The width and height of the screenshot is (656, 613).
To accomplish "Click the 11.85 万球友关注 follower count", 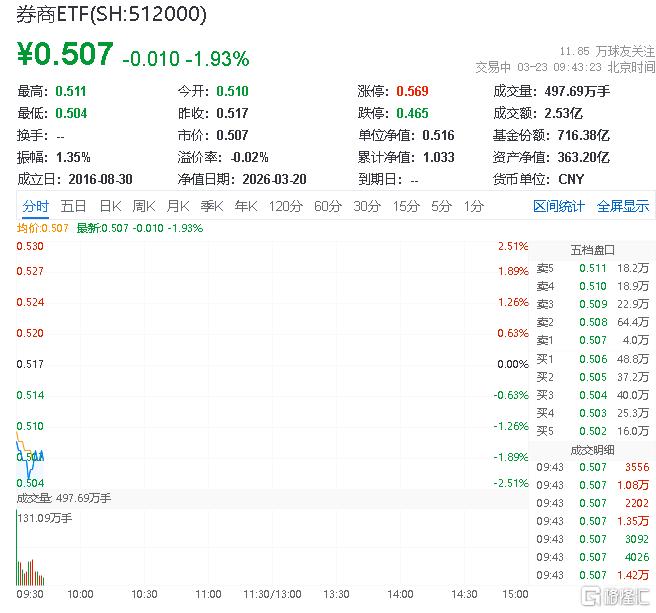I will 607,51.
